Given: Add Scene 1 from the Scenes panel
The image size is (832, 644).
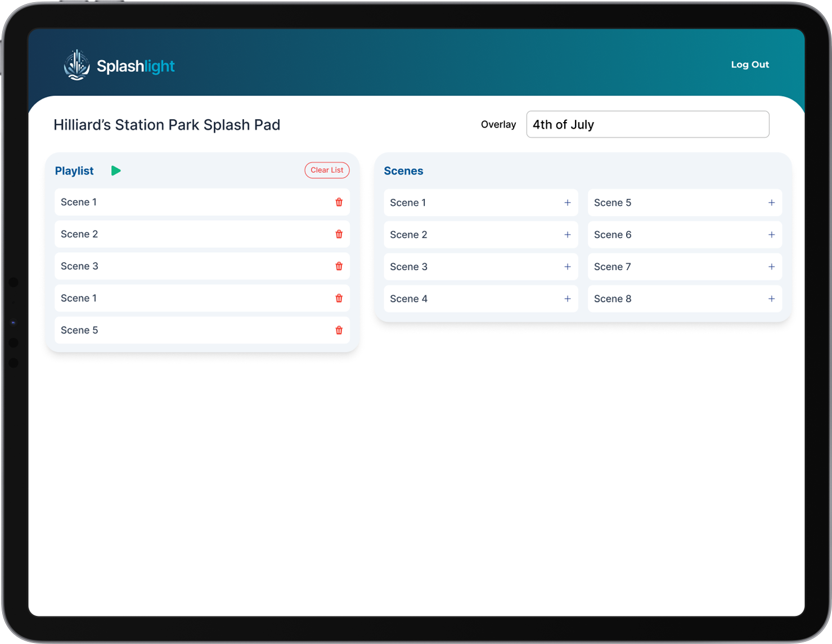Looking at the screenshot, I should pos(567,202).
